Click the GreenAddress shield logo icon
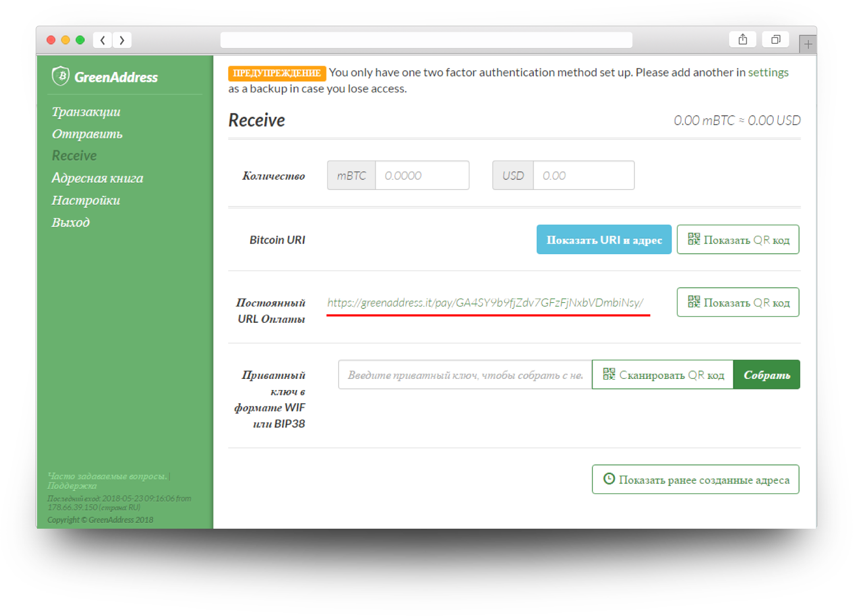This screenshot has height=616, width=853. click(x=60, y=76)
